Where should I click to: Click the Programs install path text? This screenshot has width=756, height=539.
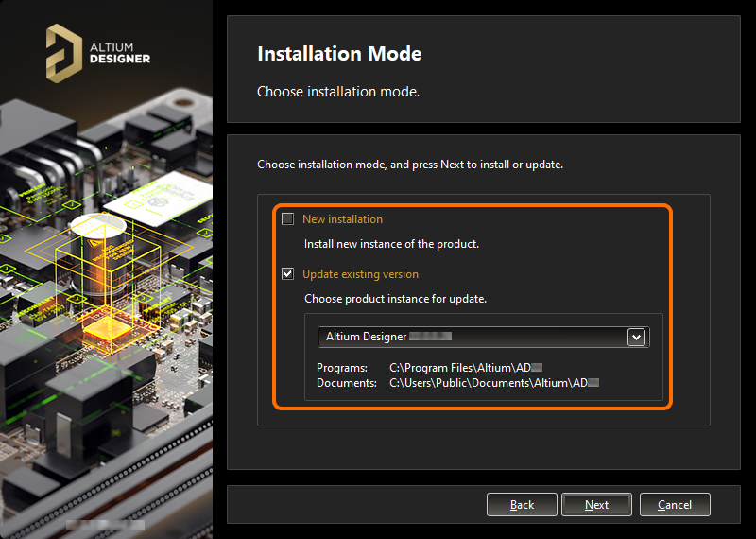point(466,367)
